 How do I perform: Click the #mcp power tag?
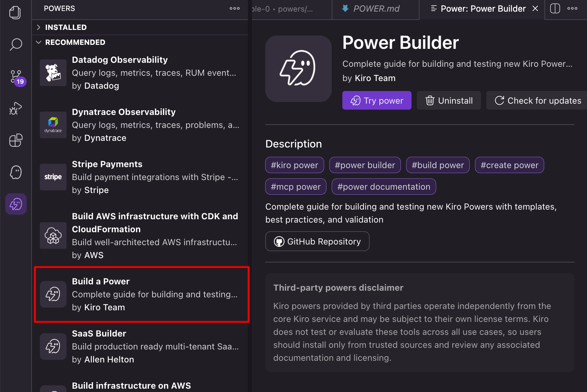(x=296, y=187)
